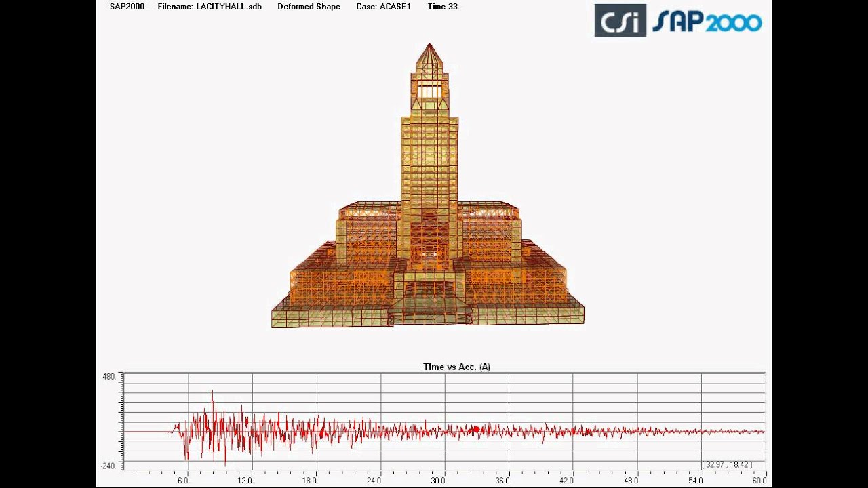This screenshot has width=868, height=488.
Task: Click the '48.0' time axis label
Action: pyautogui.click(x=631, y=481)
